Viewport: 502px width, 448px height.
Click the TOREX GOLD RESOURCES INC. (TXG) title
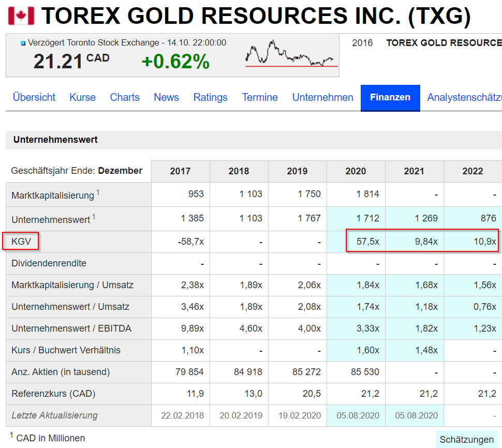tap(256, 16)
